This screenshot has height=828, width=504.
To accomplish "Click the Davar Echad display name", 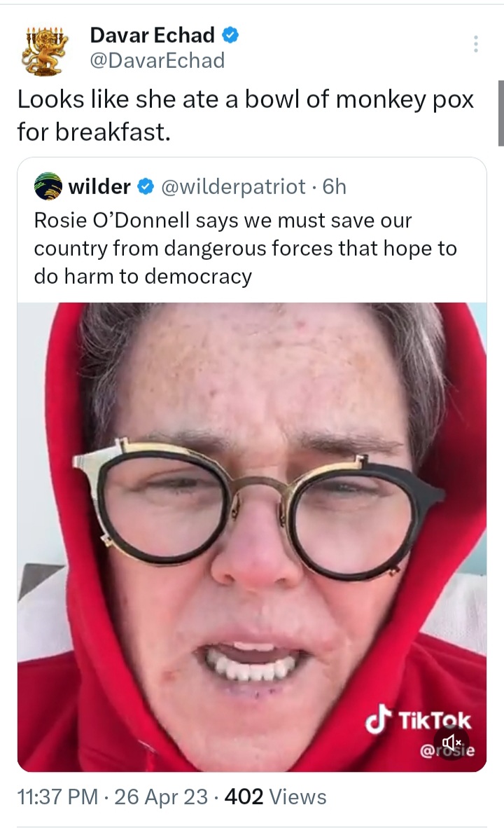I will click(x=152, y=36).
